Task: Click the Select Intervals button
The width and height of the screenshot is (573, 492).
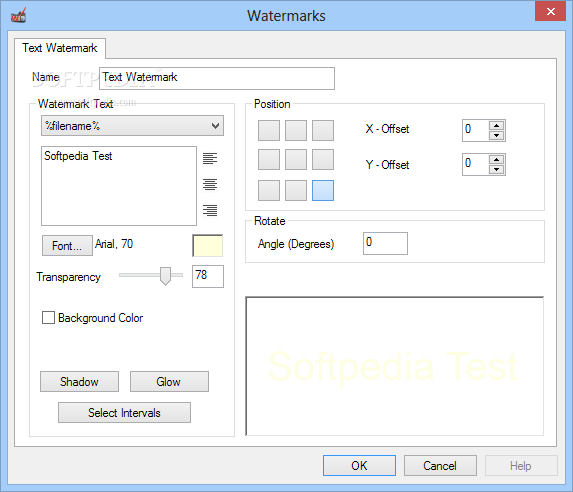Action: [x=124, y=413]
